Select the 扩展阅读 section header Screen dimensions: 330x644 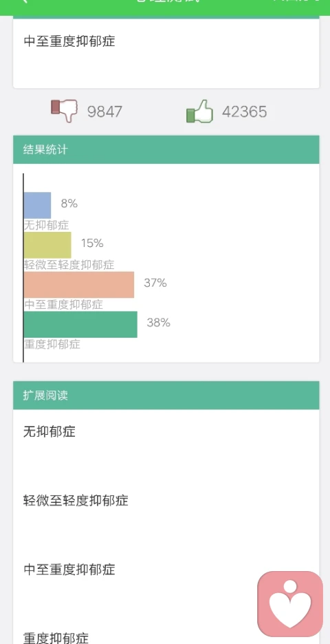click(x=166, y=395)
